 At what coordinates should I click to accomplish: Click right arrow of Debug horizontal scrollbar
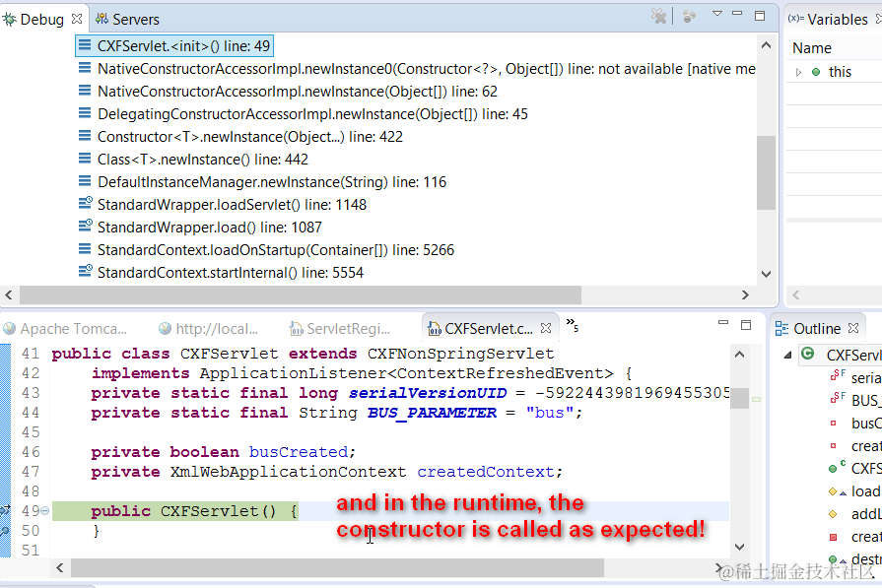[745, 294]
